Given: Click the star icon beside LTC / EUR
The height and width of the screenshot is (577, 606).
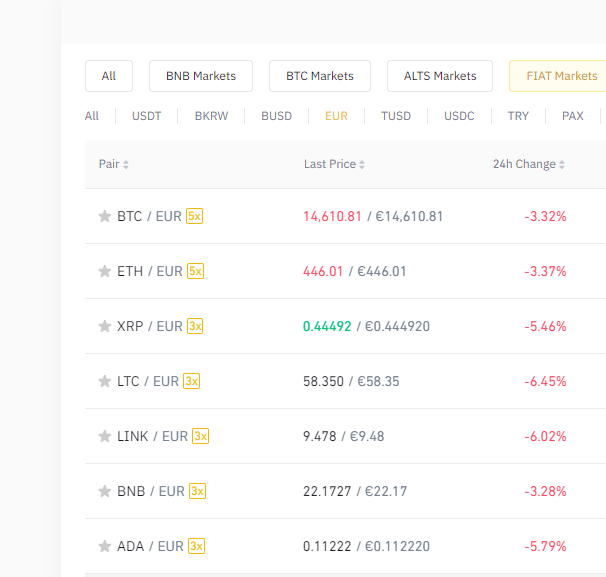Looking at the screenshot, I should [104, 381].
